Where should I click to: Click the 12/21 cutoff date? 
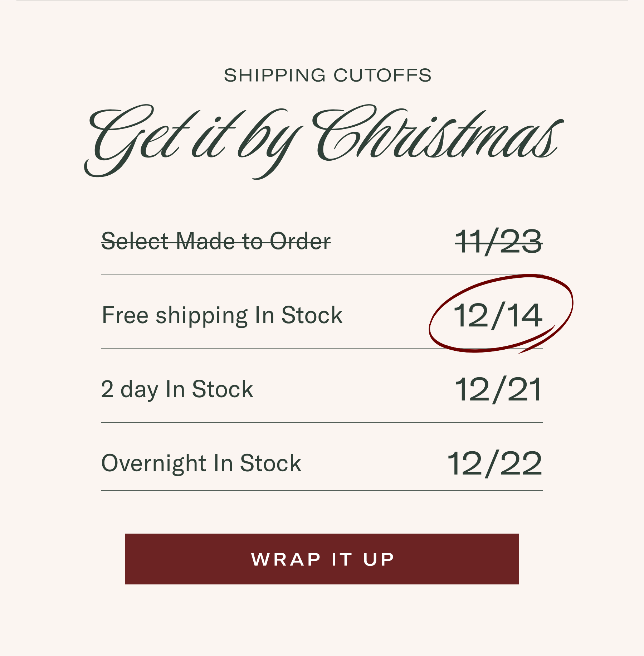[498, 389]
